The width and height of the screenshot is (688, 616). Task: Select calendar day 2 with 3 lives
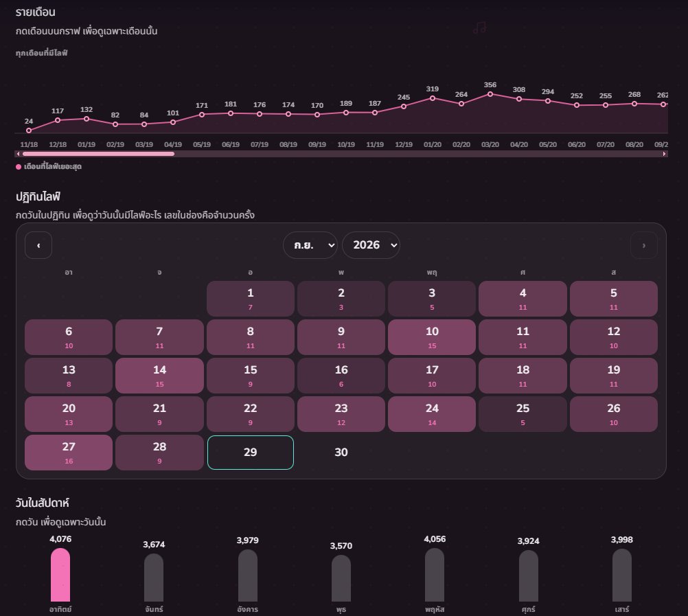(x=341, y=299)
